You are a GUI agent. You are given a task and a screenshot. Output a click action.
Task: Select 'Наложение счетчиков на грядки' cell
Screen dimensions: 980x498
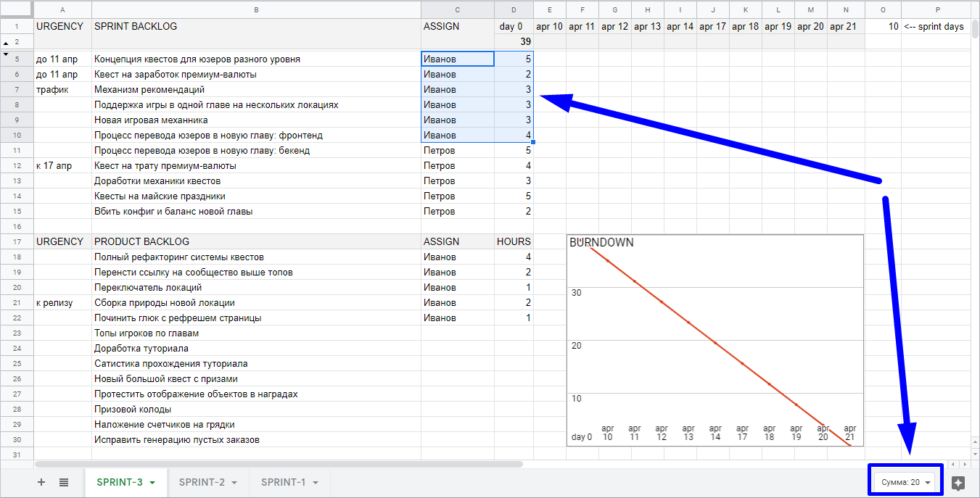point(256,424)
